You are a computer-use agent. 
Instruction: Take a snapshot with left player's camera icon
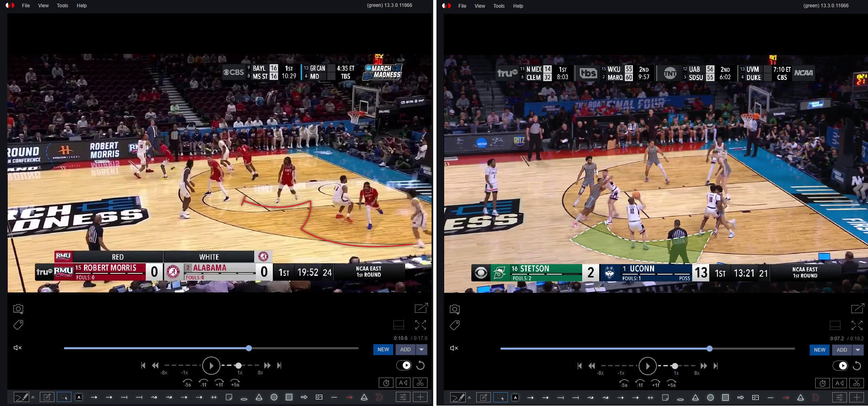pyautogui.click(x=18, y=309)
